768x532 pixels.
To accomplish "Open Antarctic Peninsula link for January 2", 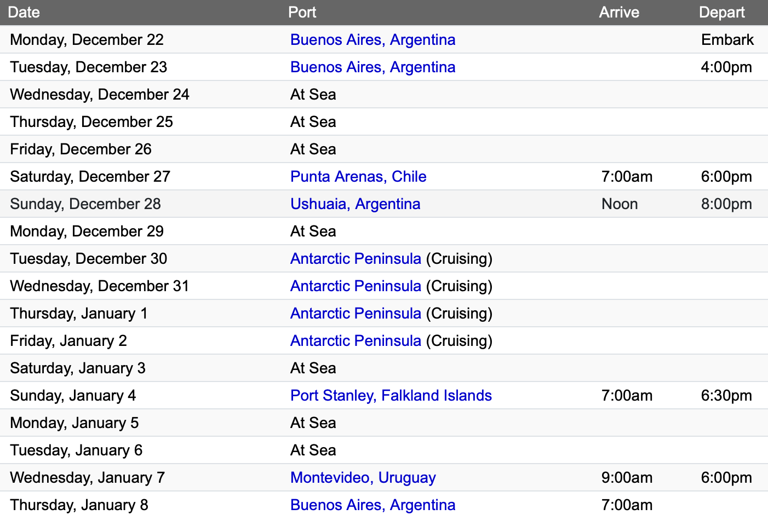I will pos(356,340).
